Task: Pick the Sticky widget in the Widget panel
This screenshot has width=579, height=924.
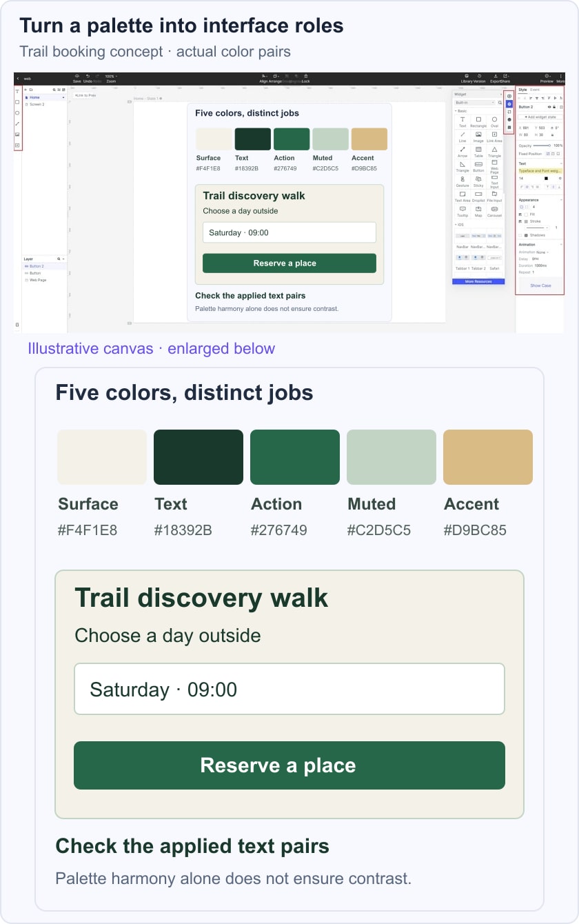Action: (478, 181)
